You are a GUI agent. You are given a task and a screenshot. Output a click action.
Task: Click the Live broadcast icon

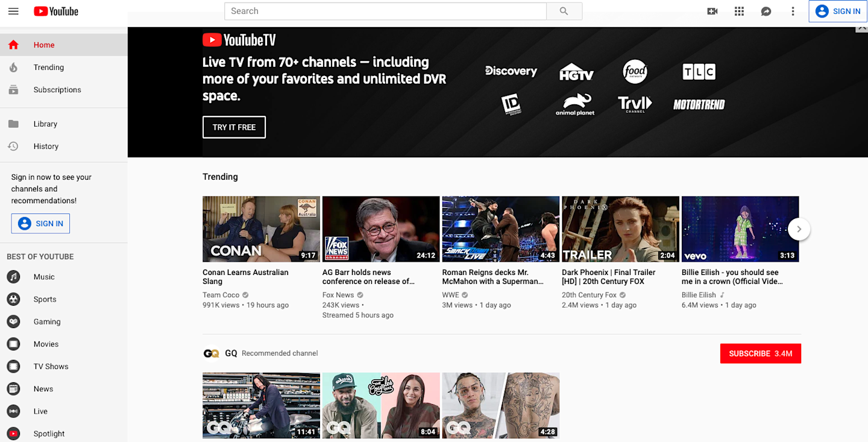pos(13,411)
